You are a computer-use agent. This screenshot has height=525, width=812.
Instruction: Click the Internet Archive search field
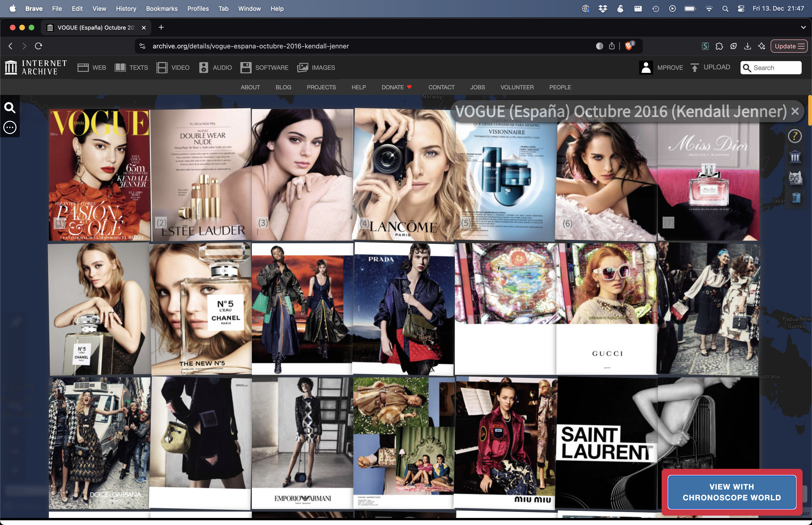(x=771, y=67)
